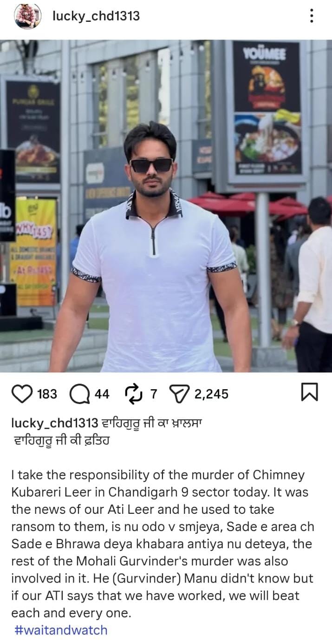Screen dimensions: 332x644
Task: Save the post with the bookmark icon
Action: coord(309,392)
